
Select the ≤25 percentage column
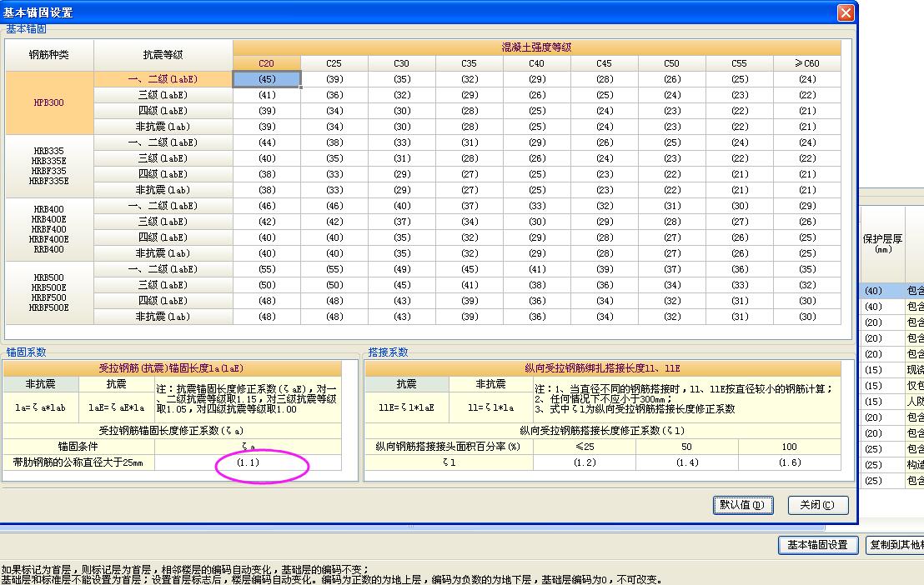tap(585, 447)
